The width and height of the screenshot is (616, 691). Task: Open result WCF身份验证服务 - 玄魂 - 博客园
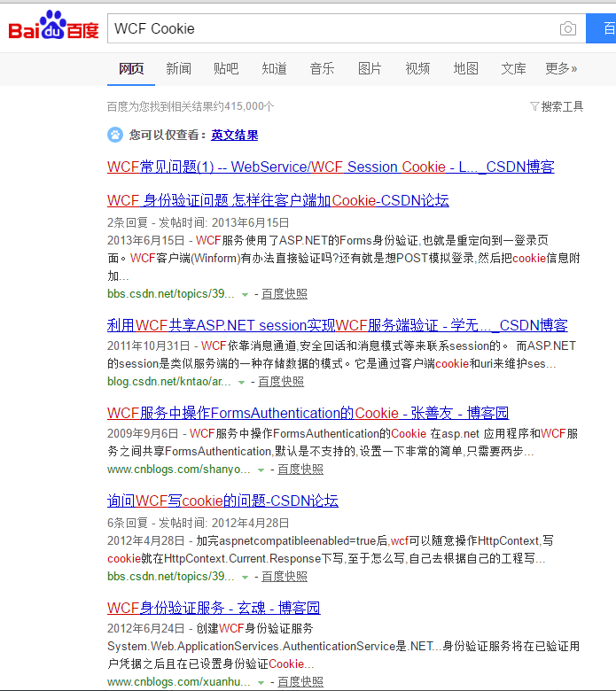pos(214,608)
